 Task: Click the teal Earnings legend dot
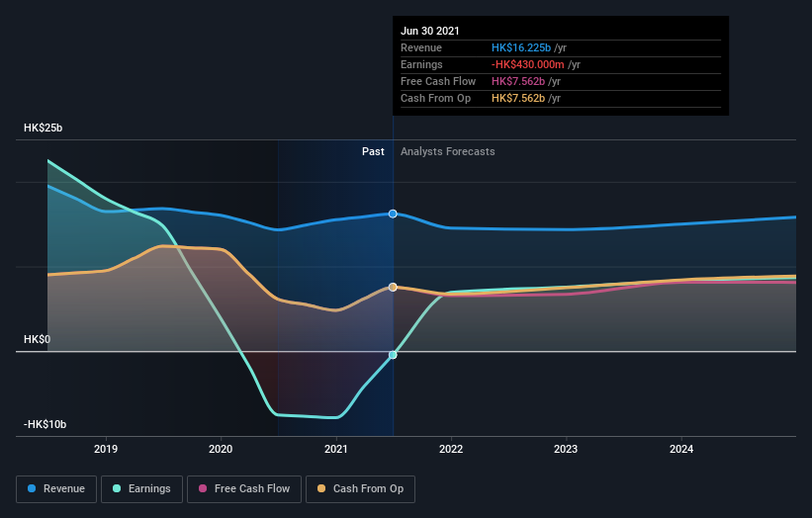coord(117,488)
